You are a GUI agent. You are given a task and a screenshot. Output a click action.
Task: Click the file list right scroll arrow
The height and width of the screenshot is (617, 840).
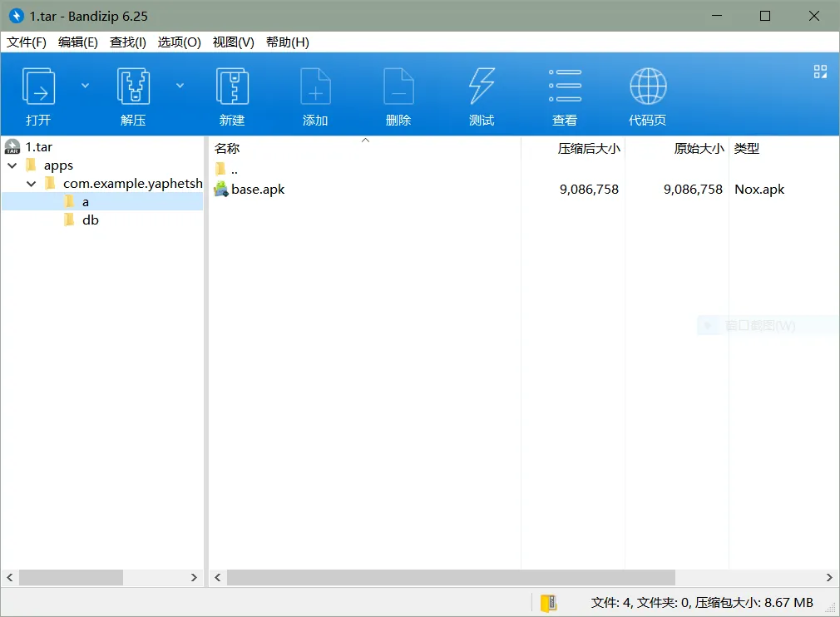pyautogui.click(x=829, y=577)
